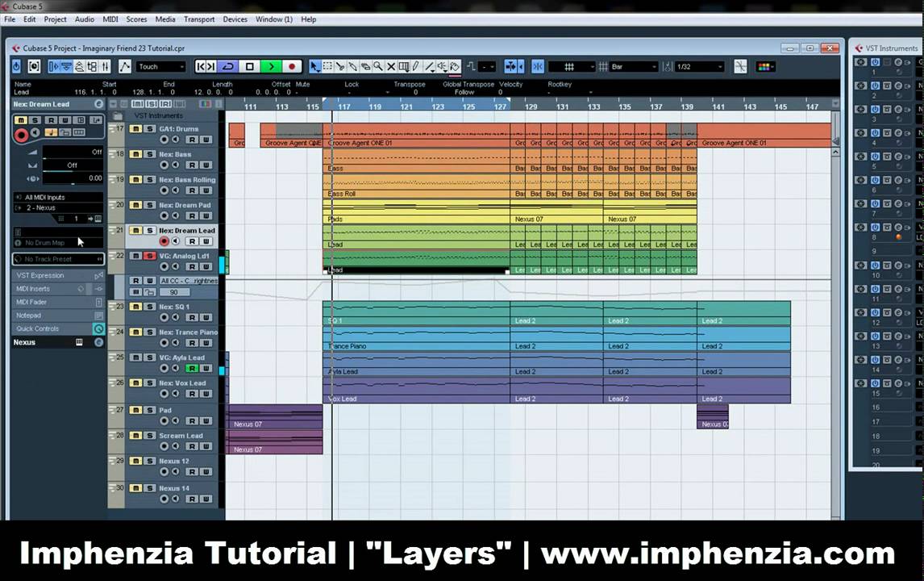The width and height of the screenshot is (924, 581).
Task: Toggle Constrain Delay Compensation button
Action: (x=16, y=67)
